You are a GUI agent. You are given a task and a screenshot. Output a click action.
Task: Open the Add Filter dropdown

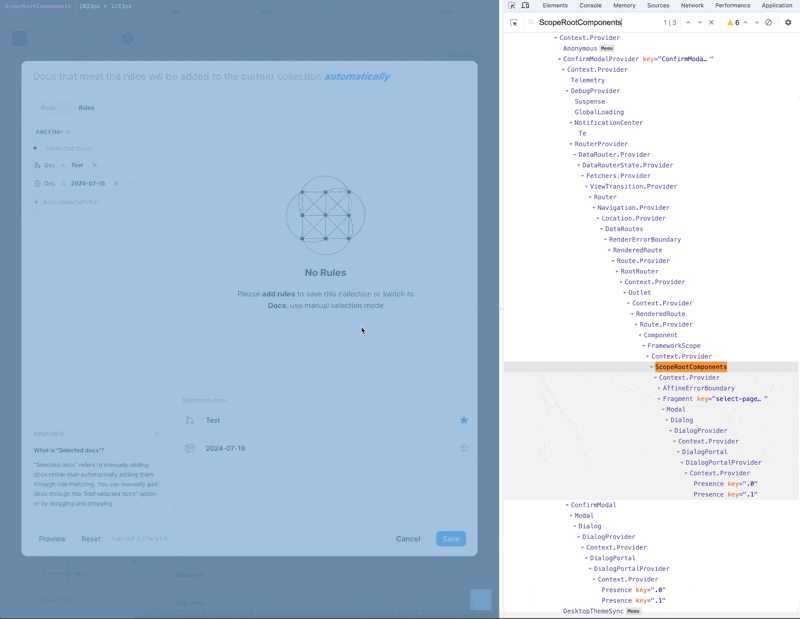pos(52,132)
